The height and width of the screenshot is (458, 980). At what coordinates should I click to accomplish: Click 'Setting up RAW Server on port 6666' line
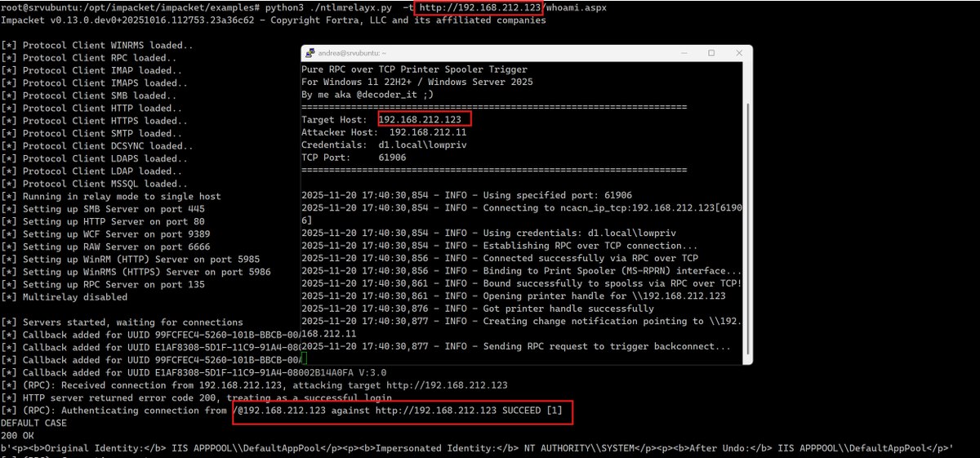pyautogui.click(x=105, y=247)
